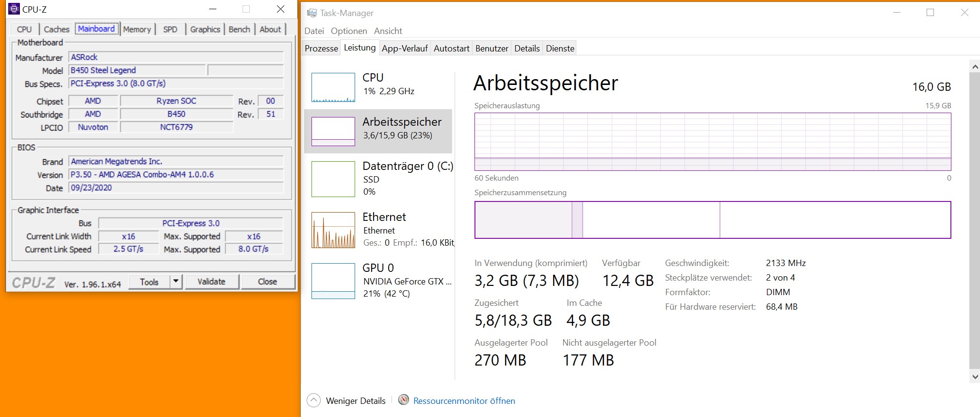Image resolution: width=980 pixels, height=417 pixels.
Task: Click the Validate button in CPU-Z
Action: click(211, 282)
